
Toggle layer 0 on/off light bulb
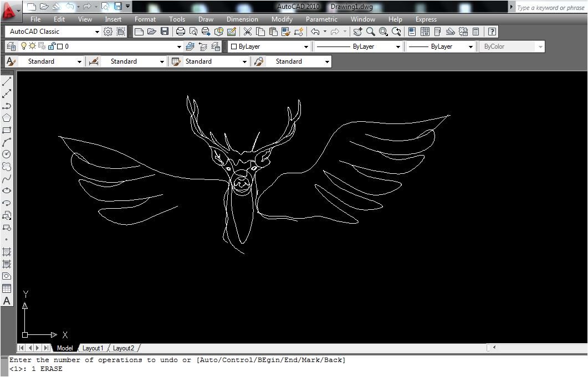tap(24, 46)
